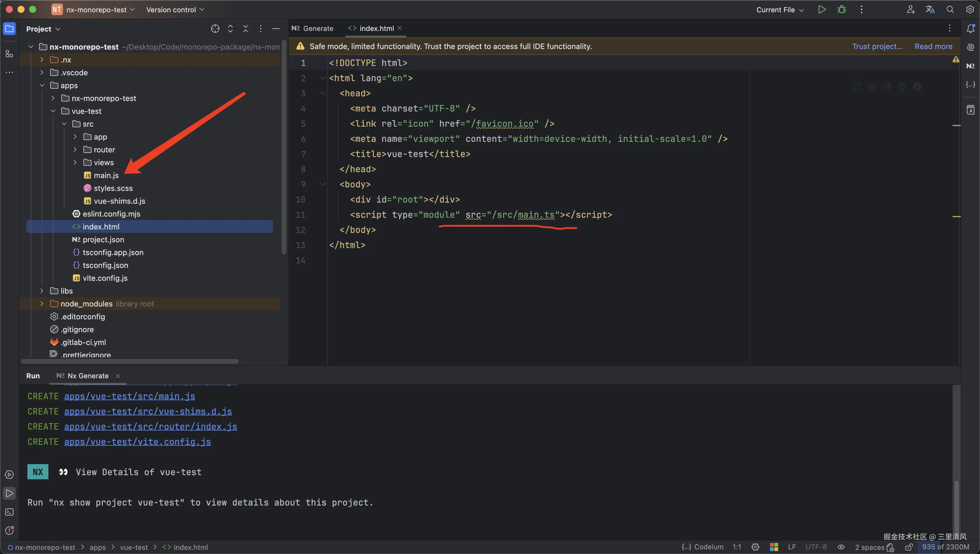980x554 pixels.
Task: Click the Trust project... link
Action: tap(877, 46)
